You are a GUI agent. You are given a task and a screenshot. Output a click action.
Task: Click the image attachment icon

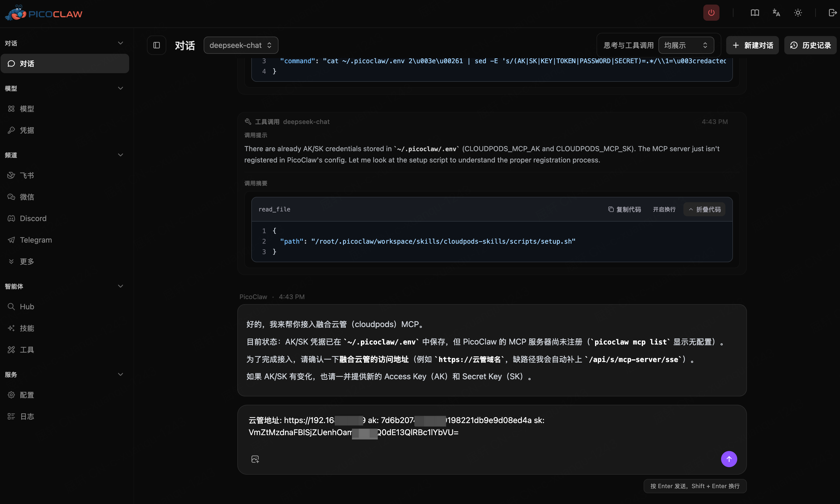pos(255,459)
